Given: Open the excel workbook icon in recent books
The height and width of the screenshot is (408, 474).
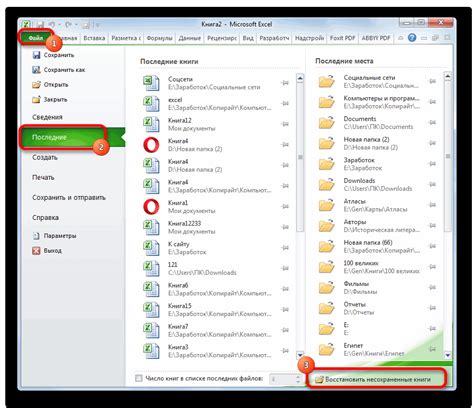Looking at the screenshot, I should click(151, 104).
